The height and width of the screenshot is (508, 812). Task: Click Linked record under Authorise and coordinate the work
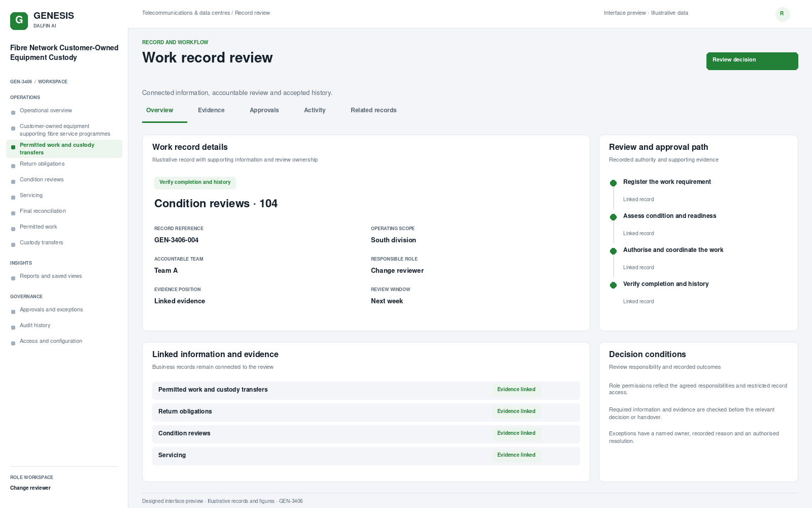tap(638, 268)
